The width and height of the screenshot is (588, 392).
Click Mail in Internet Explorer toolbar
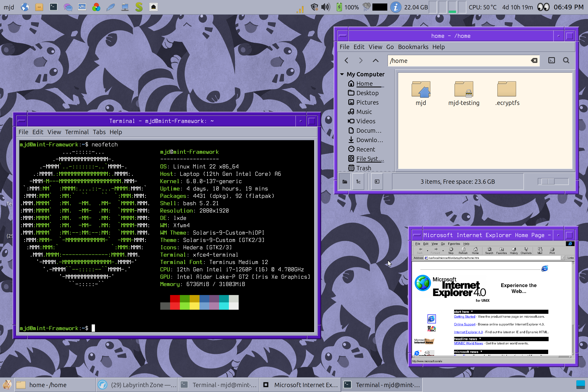tap(540, 251)
